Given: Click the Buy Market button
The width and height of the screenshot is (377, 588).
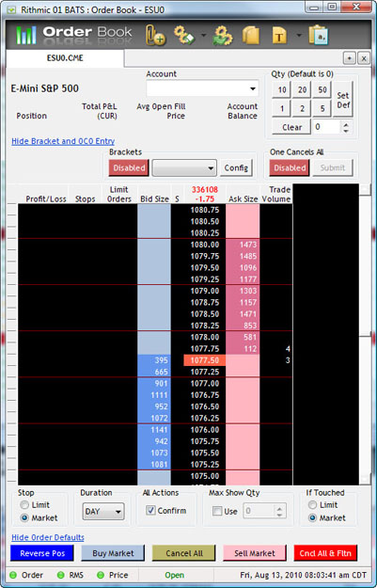Looking at the screenshot, I should coord(113,553).
